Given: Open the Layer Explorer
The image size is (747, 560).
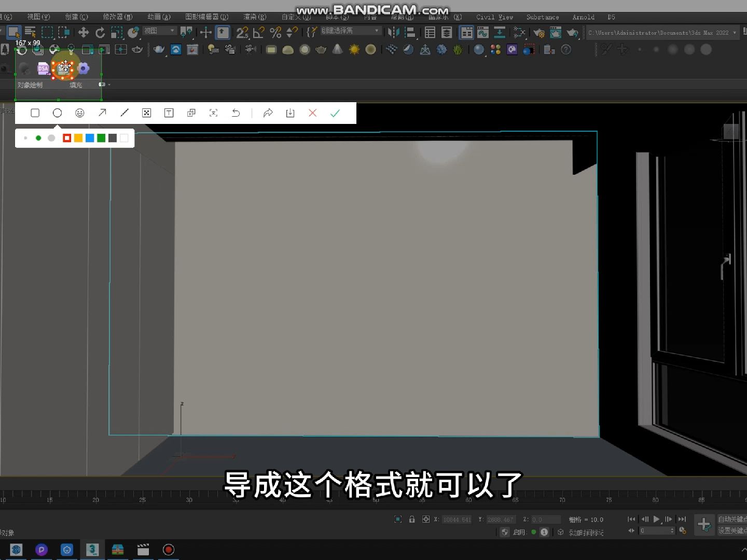Looking at the screenshot, I should [x=447, y=32].
